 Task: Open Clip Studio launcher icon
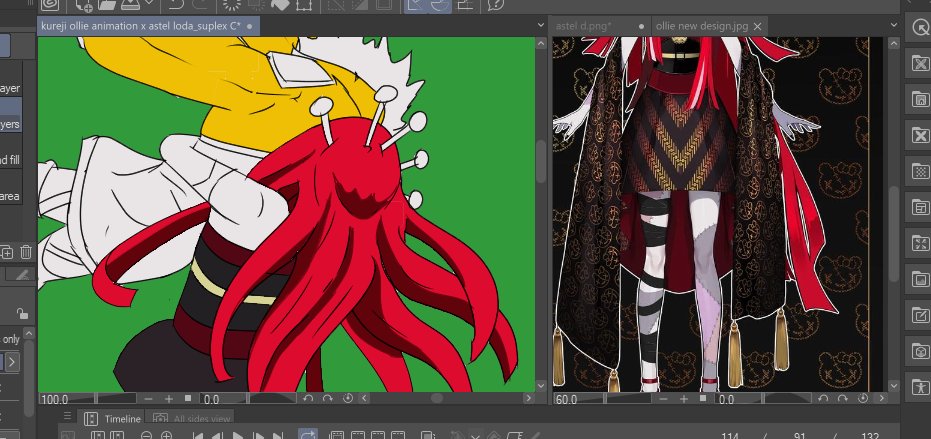point(50,5)
